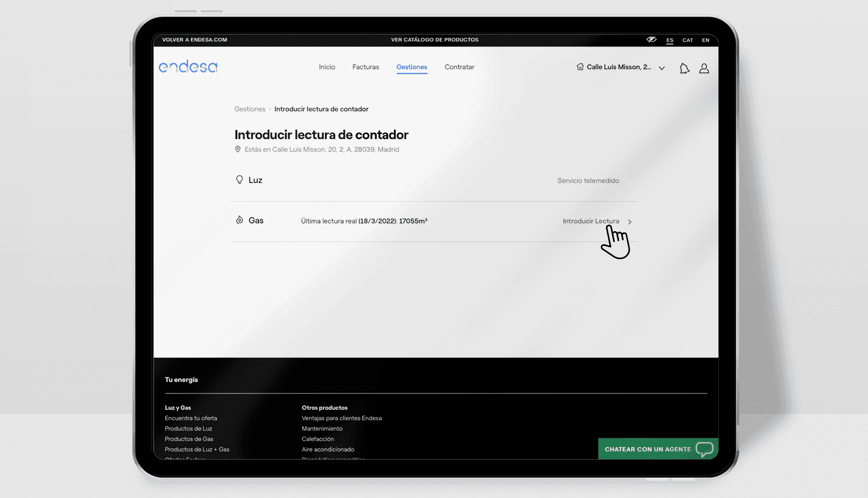This screenshot has height=498, width=868.
Task: Click the Introducir lectura de contador heading
Action: coord(322,135)
